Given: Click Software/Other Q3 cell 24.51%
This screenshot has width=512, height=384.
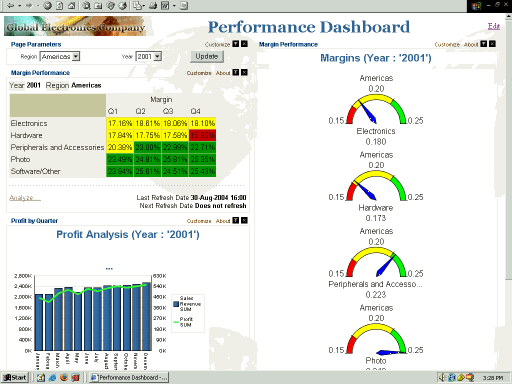Looking at the screenshot, I should pyautogui.click(x=175, y=171).
